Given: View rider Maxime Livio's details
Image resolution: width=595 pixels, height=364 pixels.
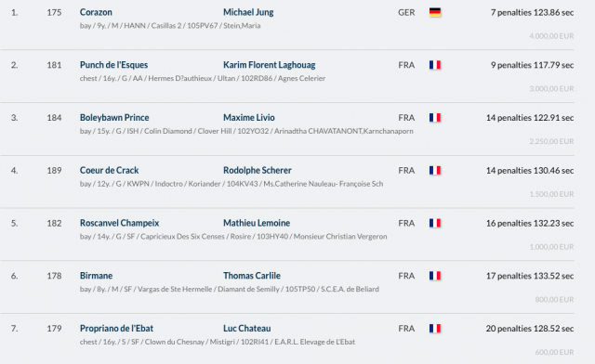Looking at the screenshot, I should point(249,118).
